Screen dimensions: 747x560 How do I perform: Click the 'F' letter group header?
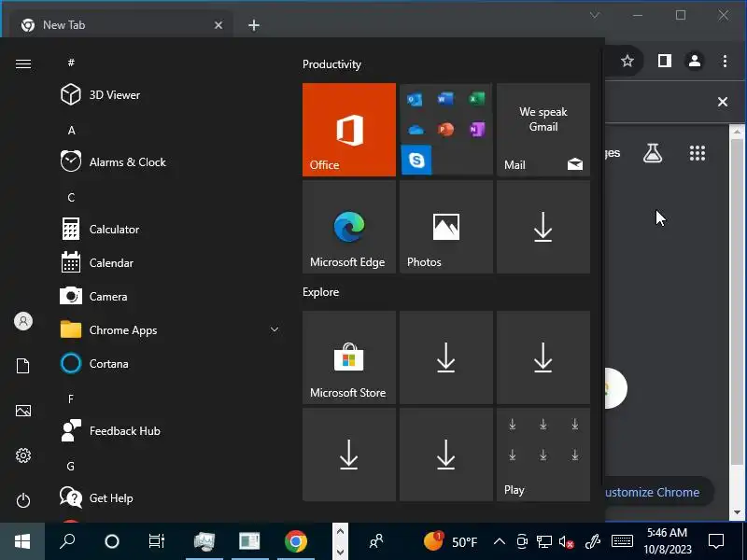71,399
